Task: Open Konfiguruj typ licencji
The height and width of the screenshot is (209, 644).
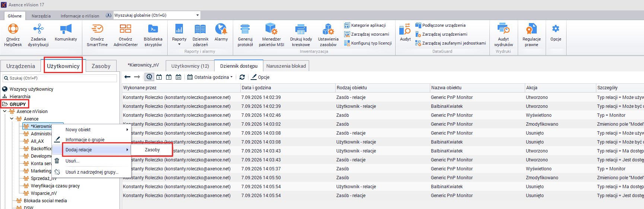Action: coord(368,43)
